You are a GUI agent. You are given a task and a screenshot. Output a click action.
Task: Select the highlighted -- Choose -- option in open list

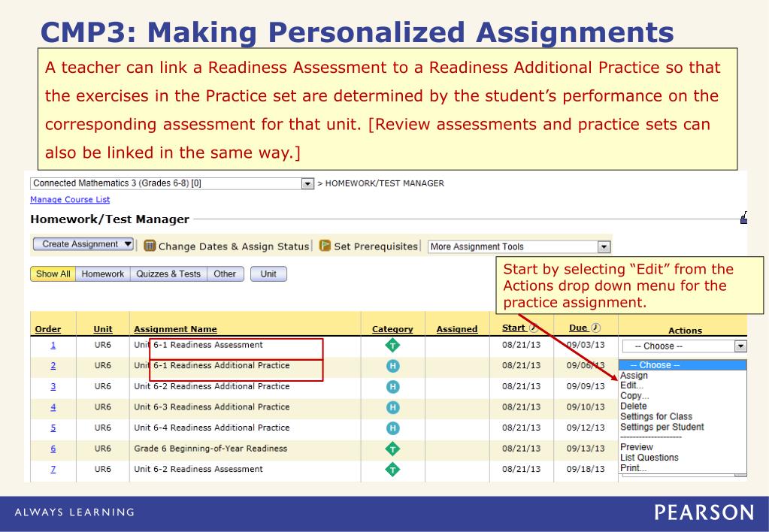(683, 364)
